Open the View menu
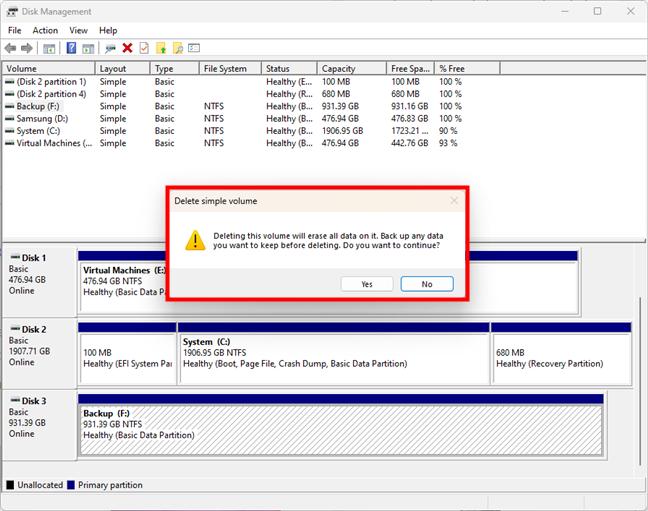Viewport: 648px width, 511px height. coord(78,31)
